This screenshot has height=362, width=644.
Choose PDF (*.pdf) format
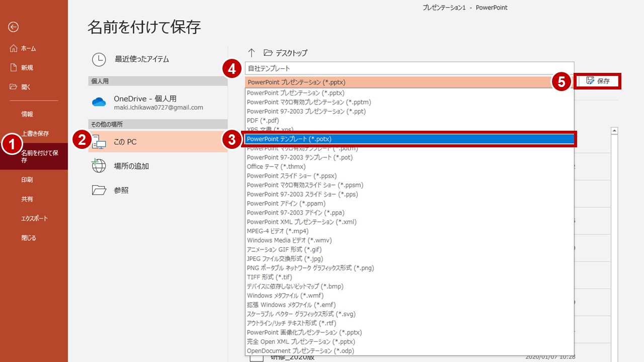[x=410, y=121]
